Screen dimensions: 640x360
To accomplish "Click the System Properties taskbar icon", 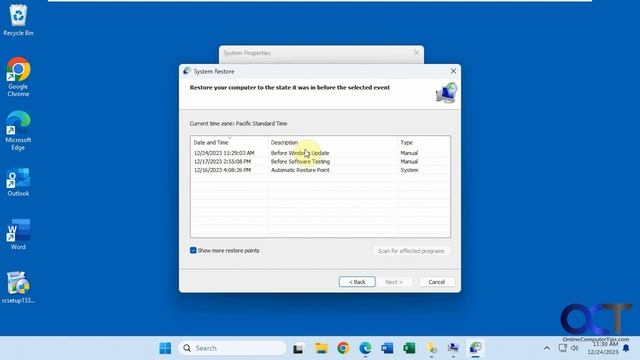I will point(453,348).
